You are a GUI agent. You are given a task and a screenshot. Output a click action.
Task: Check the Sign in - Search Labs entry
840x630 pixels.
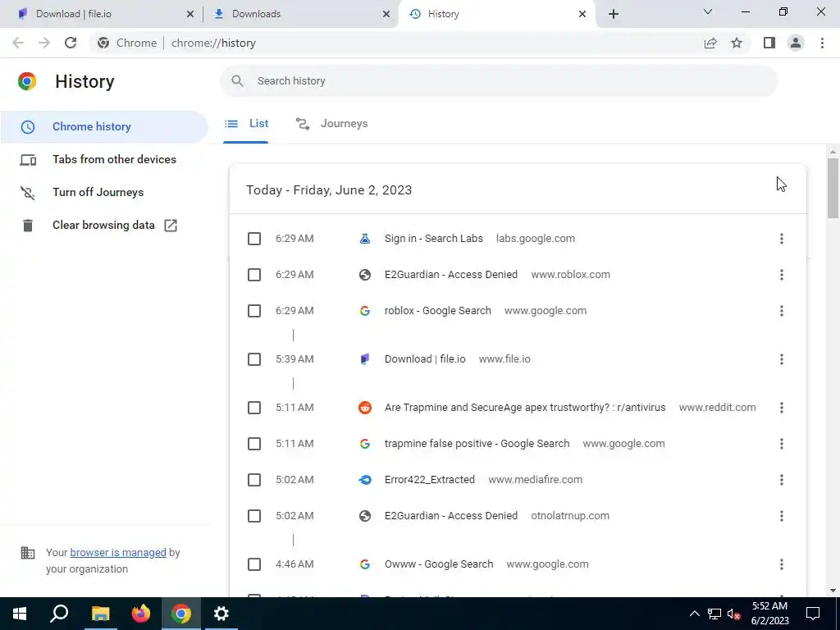(x=254, y=239)
